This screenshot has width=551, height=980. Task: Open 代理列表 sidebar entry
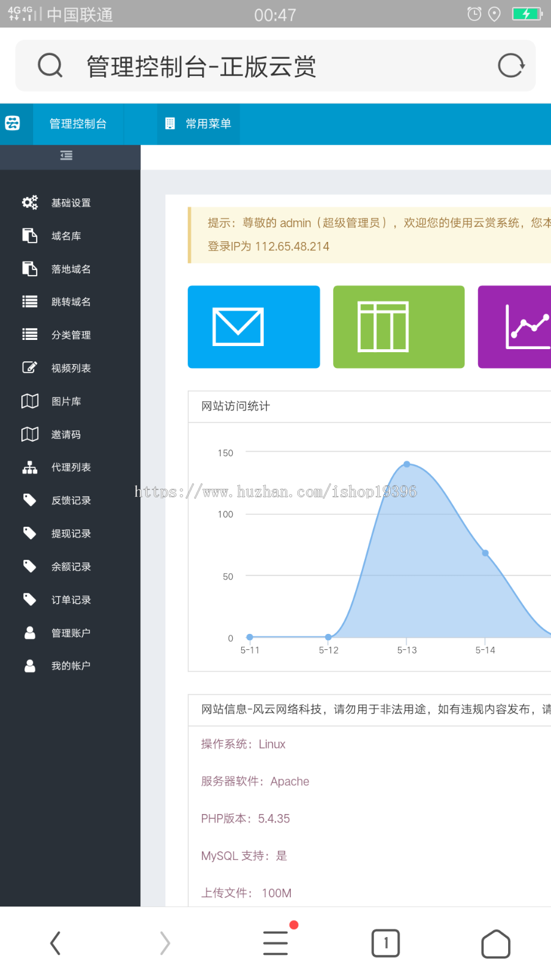tap(71, 467)
